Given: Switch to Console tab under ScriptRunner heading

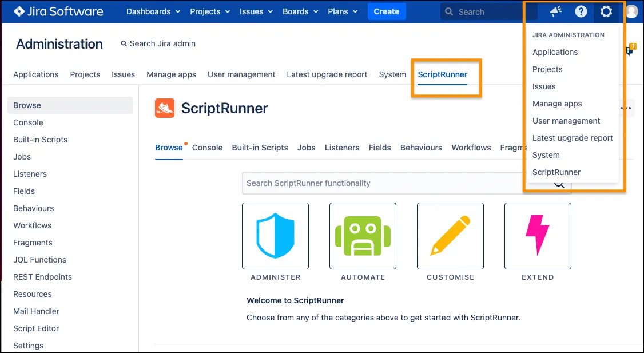Looking at the screenshot, I should (208, 148).
